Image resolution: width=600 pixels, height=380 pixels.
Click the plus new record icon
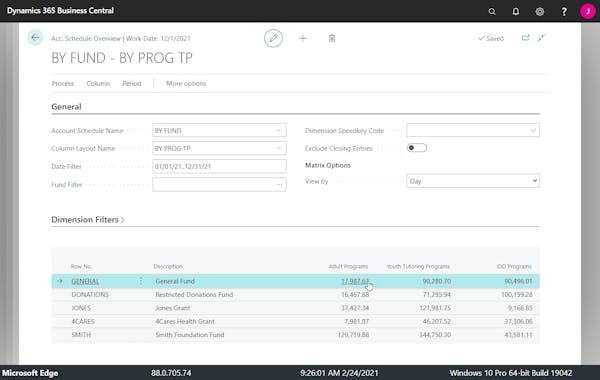(303, 38)
